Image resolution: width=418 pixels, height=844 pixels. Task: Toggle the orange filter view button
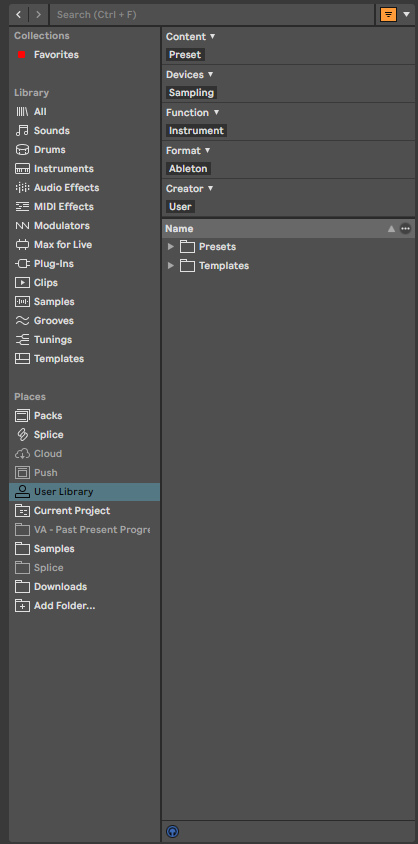click(x=388, y=15)
